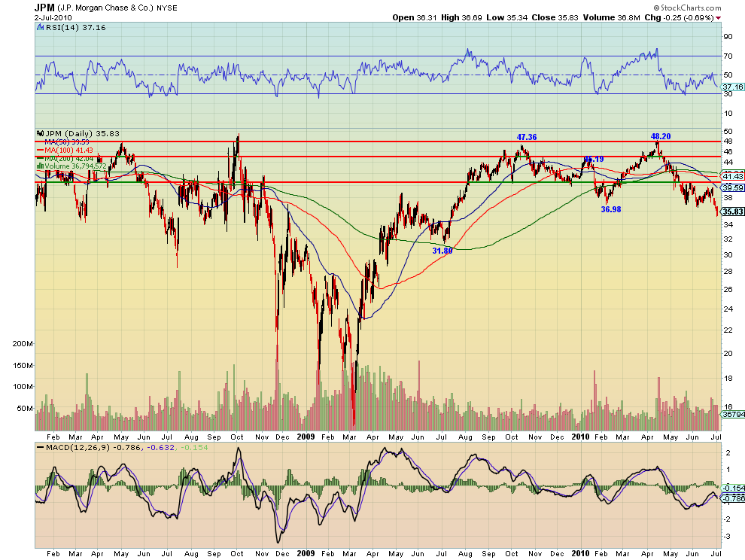This screenshot has height=560, width=745.
Task: Click the (J.P. Morgan Chase & Co.) name
Action: 105,8
